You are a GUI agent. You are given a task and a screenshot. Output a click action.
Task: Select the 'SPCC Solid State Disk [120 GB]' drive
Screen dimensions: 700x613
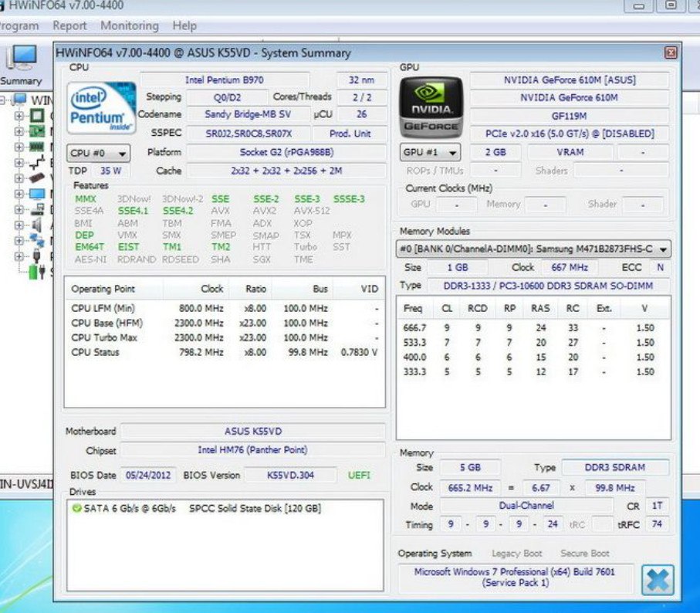pos(255,508)
